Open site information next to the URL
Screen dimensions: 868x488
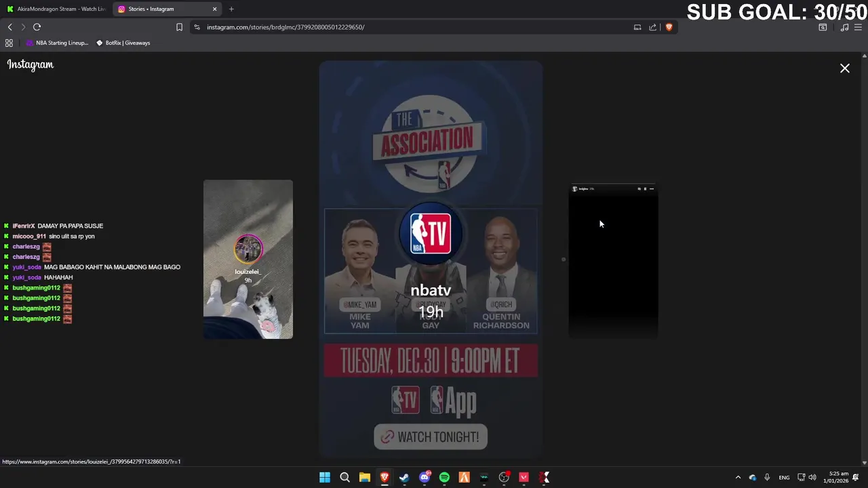[x=197, y=27]
